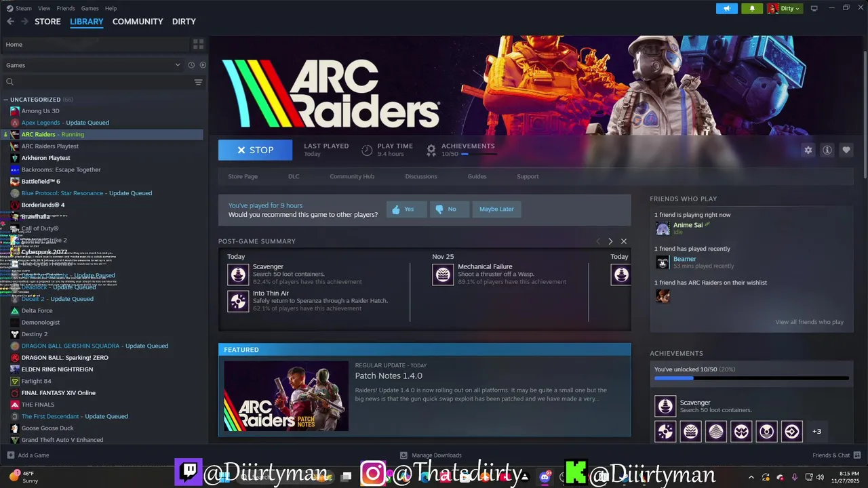Open the Guides link
The image size is (868, 488).
point(477,176)
